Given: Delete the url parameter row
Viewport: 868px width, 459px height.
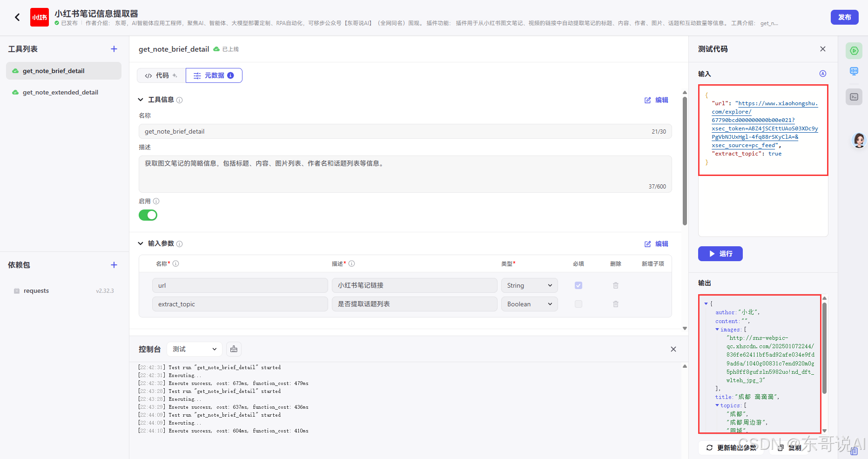Looking at the screenshot, I should tap(616, 285).
